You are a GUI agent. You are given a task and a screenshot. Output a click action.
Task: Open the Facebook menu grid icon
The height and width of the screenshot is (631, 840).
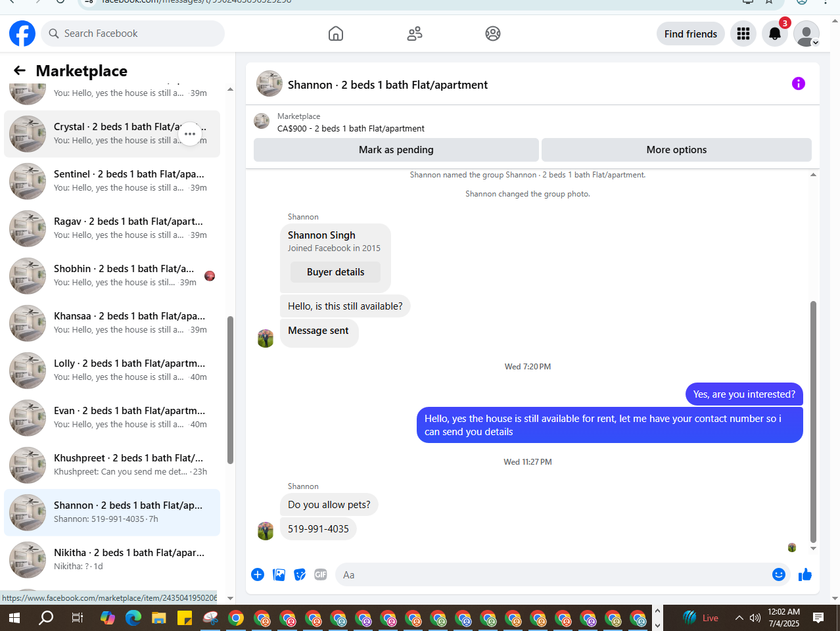743,34
